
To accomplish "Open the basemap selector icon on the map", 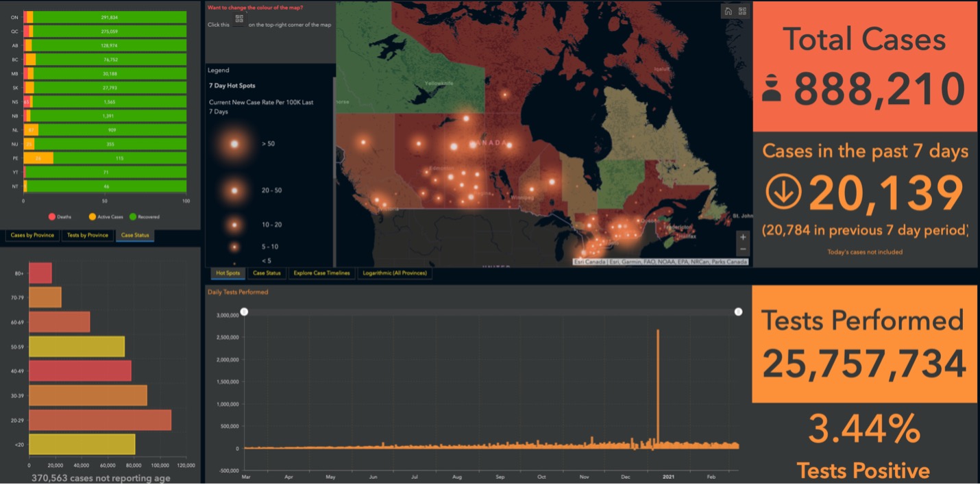I will point(742,12).
